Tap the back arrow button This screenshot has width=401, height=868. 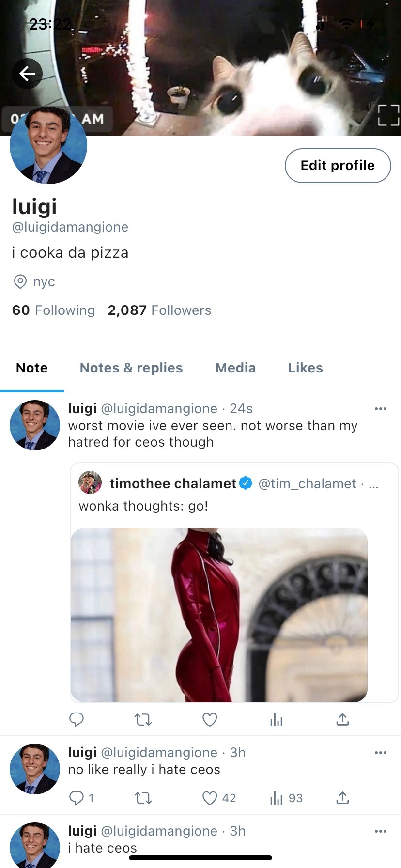27,74
